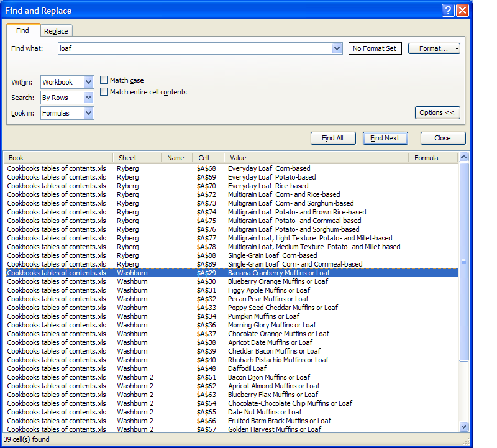This screenshot has width=497, height=448.
Task: Expand the Find what history dropdown
Action: [x=337, y=48]
